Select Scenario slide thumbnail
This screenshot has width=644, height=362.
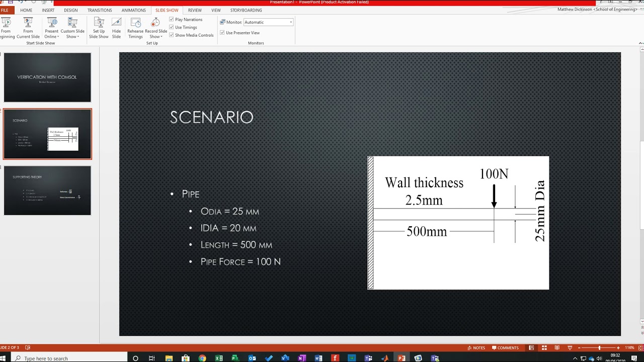[x=47, y=134]
